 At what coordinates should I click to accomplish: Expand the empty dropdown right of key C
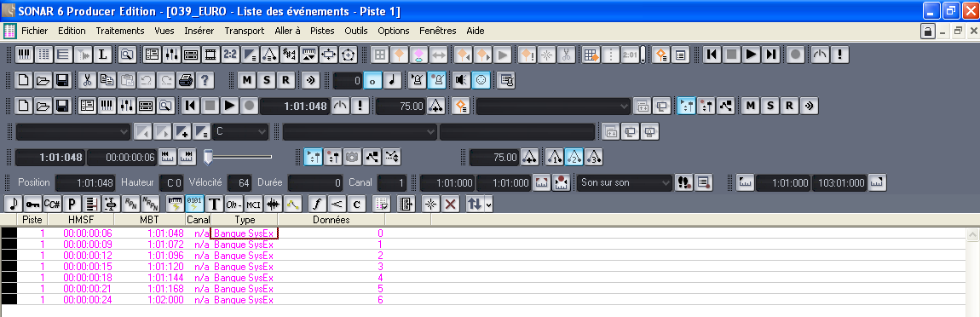tap(360, 132)
